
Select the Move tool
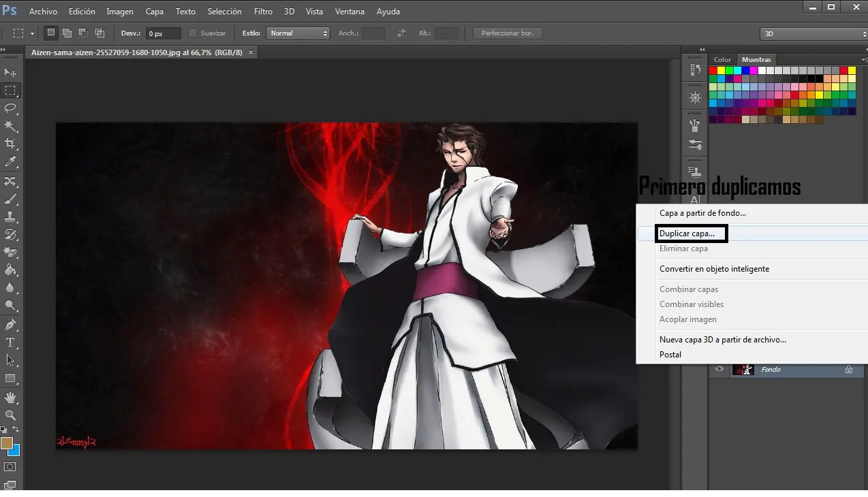point(10,72)
